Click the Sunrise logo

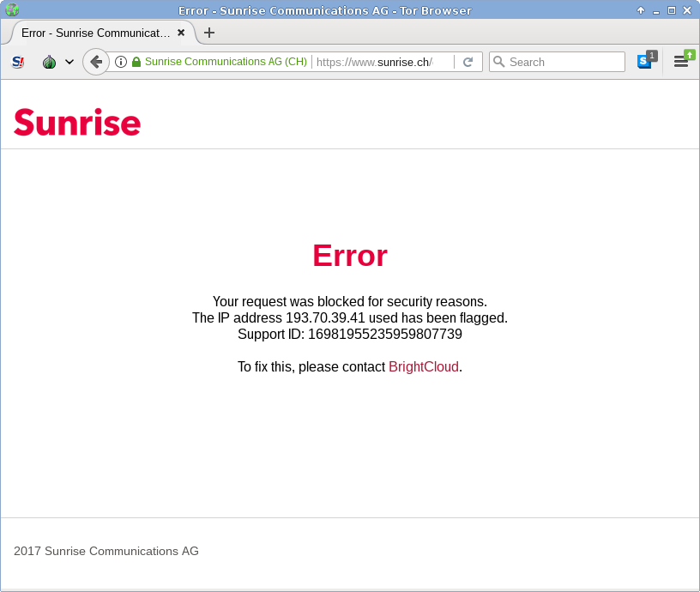pyautogui.click(x=77, y=122)
